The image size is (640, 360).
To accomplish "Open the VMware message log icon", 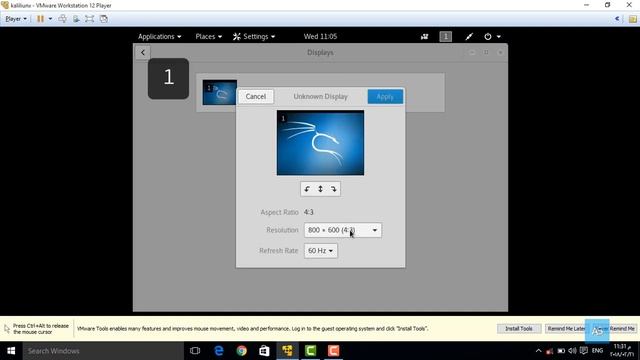I will tap(633, 19).
